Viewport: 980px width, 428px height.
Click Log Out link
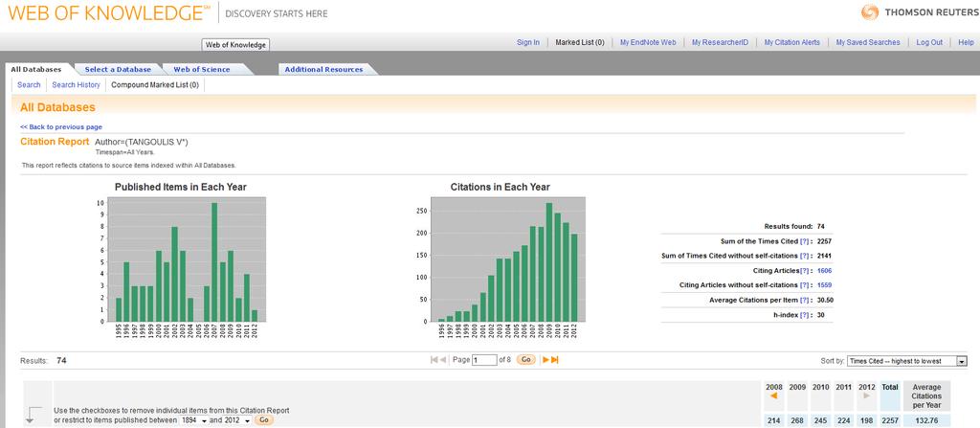tap(929, 42)
